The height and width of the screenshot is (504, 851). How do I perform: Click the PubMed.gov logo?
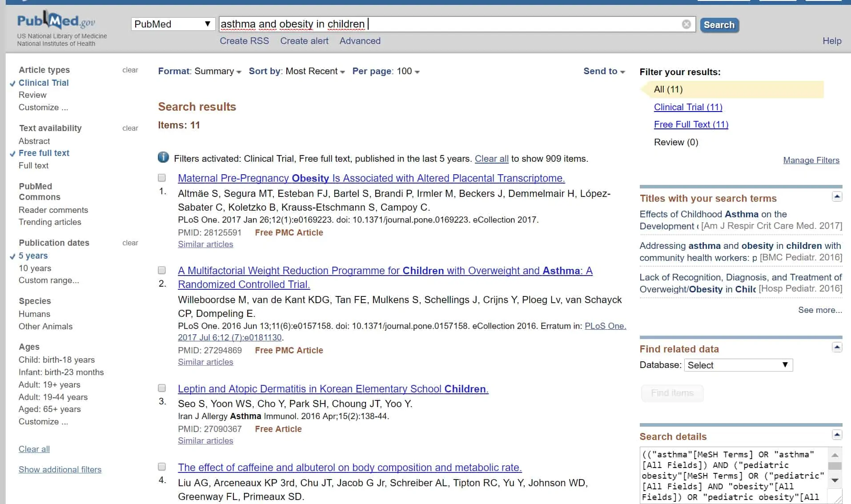tap(56, 21)
